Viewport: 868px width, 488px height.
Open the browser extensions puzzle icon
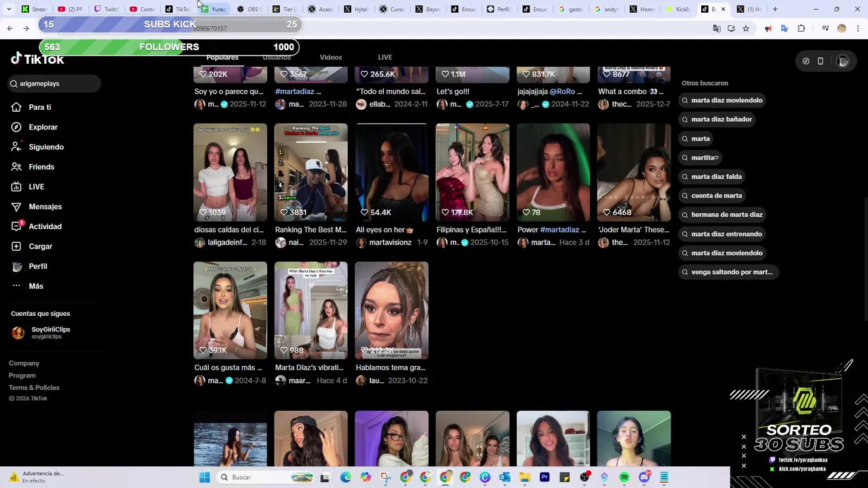click(801, 28)
